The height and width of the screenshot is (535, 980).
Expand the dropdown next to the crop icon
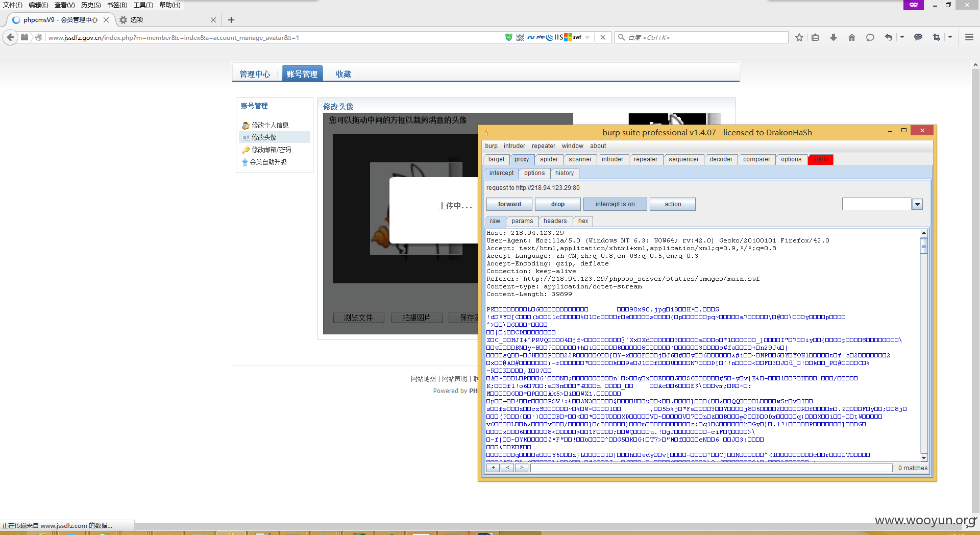coord(950,37)
